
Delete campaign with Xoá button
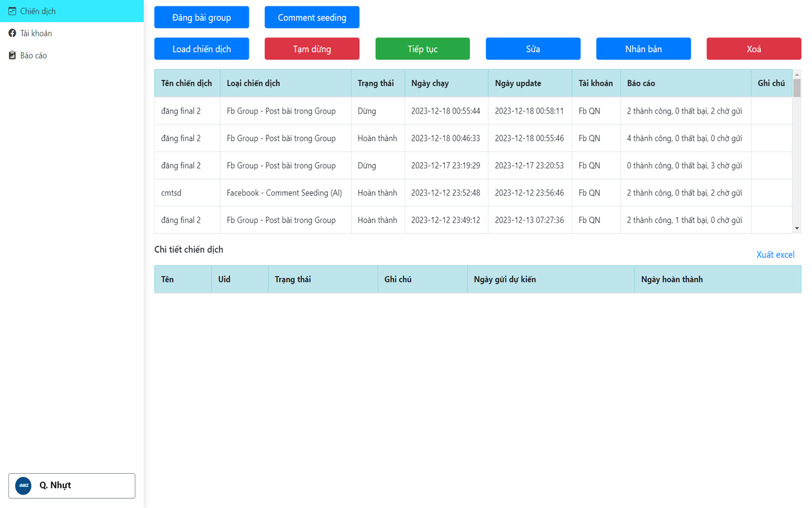click(x=754, y=49)
